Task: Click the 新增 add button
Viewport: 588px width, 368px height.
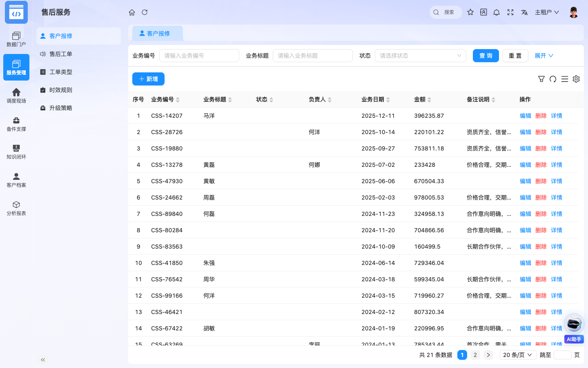Action: [148, 79]
